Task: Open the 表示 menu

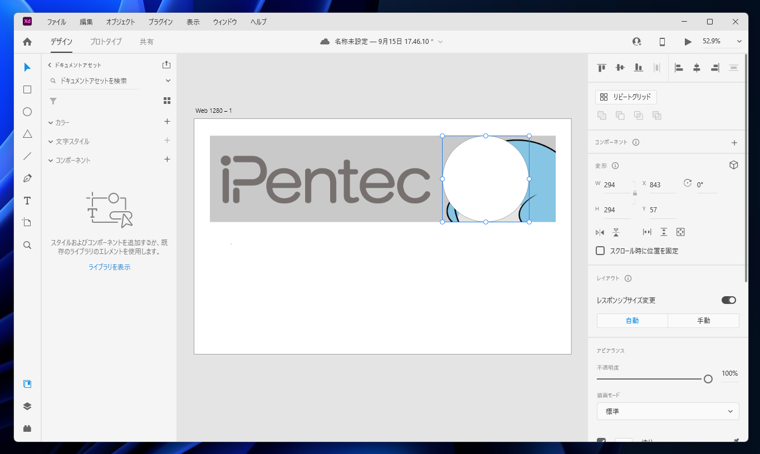Action: [193, 22]
